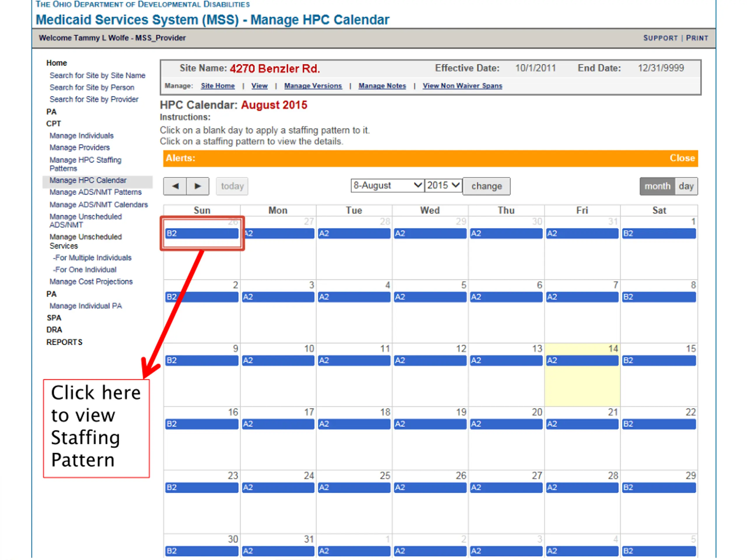View B2 pattern on Saturday August 15

coord(659,360)
